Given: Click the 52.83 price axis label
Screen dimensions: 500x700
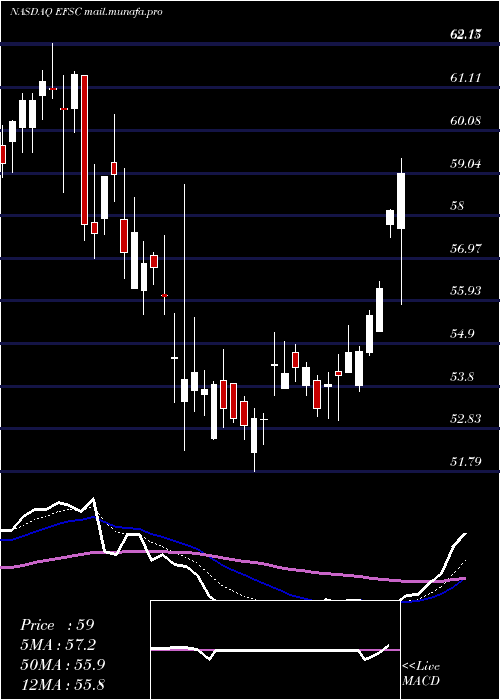Looking at the screenshot, I should click(x=466, y=419).
